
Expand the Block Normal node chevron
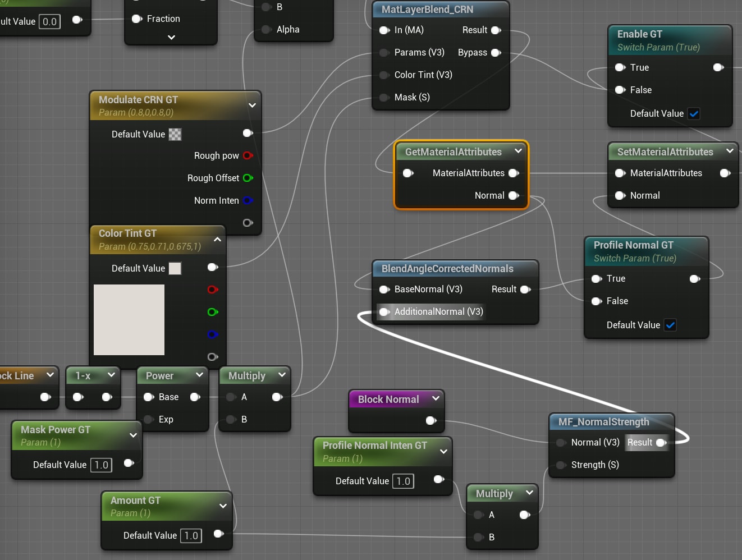pos(436,398)
